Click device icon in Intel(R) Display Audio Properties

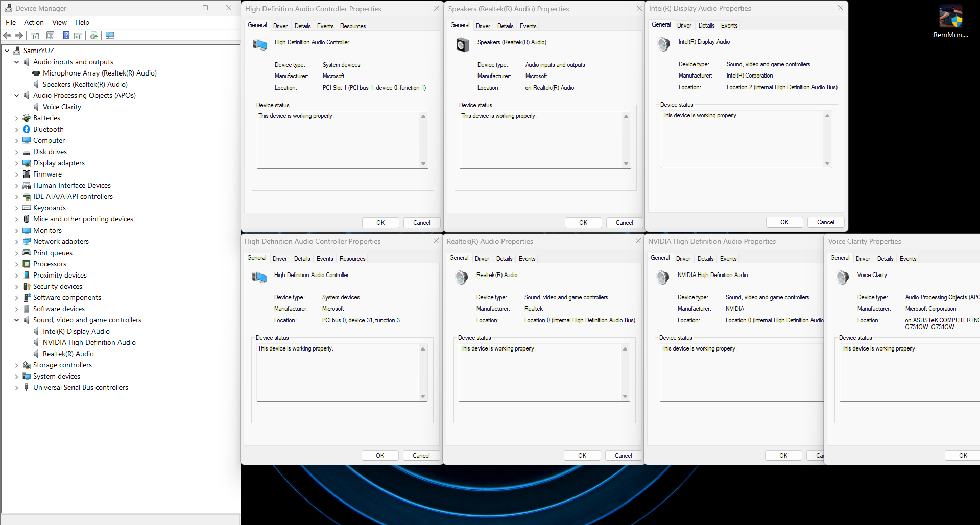point(663,44)
